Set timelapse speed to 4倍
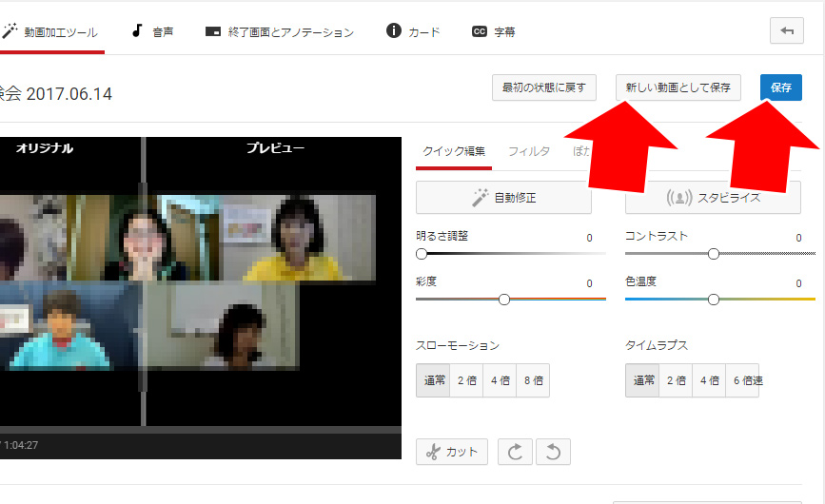 point(709,380)
